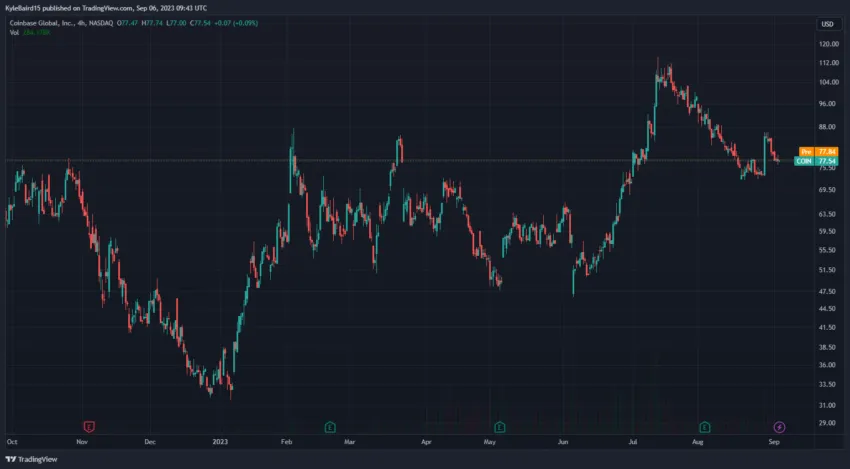Screen dimensions: 850x469
Task: Click the Apr label on the time axis
Action: (x=427, y=442)
